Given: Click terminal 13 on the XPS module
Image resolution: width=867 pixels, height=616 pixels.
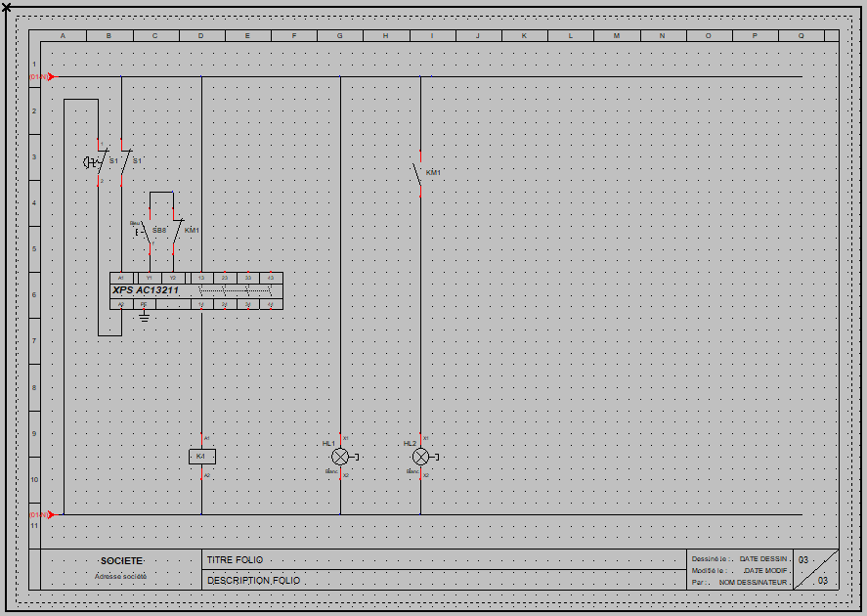Looking at the screenshot, I should [201, 278].
